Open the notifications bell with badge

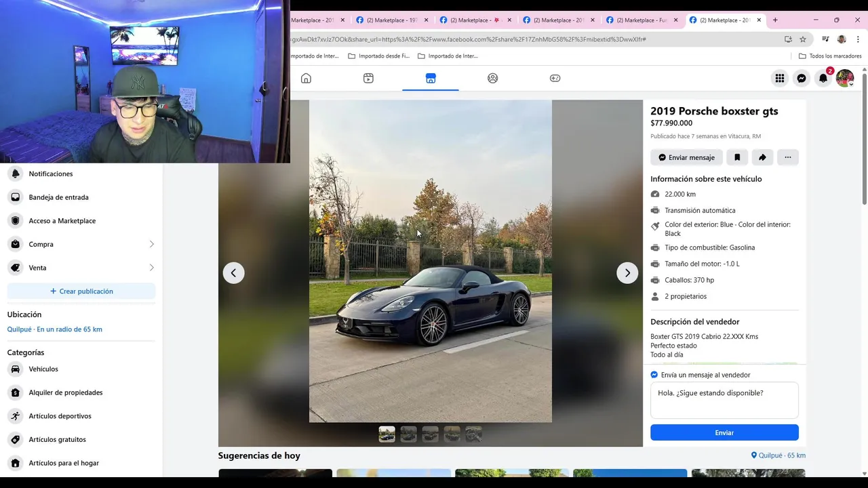[x=823, y=78]
